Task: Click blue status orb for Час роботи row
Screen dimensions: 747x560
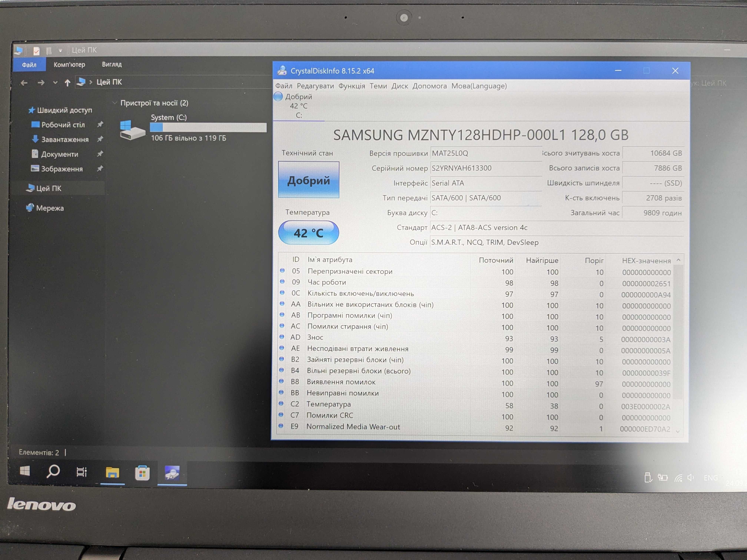Action: click(282, 282)
